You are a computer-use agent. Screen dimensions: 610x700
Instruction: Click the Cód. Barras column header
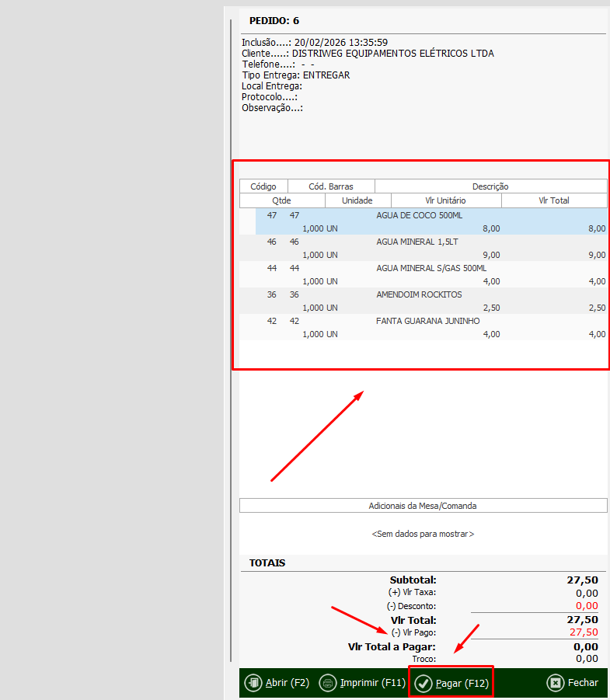(331, 186)
